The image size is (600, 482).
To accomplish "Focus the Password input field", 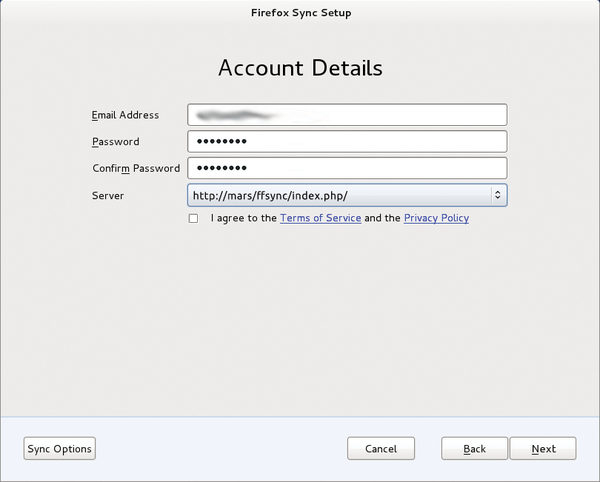I will (347, 142).
